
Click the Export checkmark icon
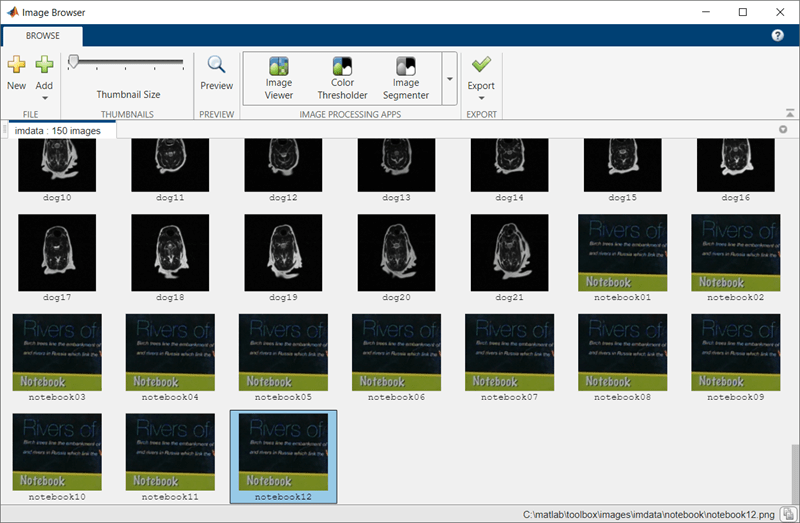coord(481,65)
